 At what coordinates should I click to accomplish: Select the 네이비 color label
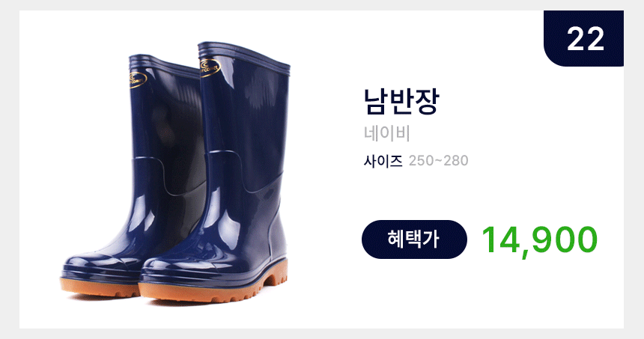pyautogui.click(x=387, y=134)
